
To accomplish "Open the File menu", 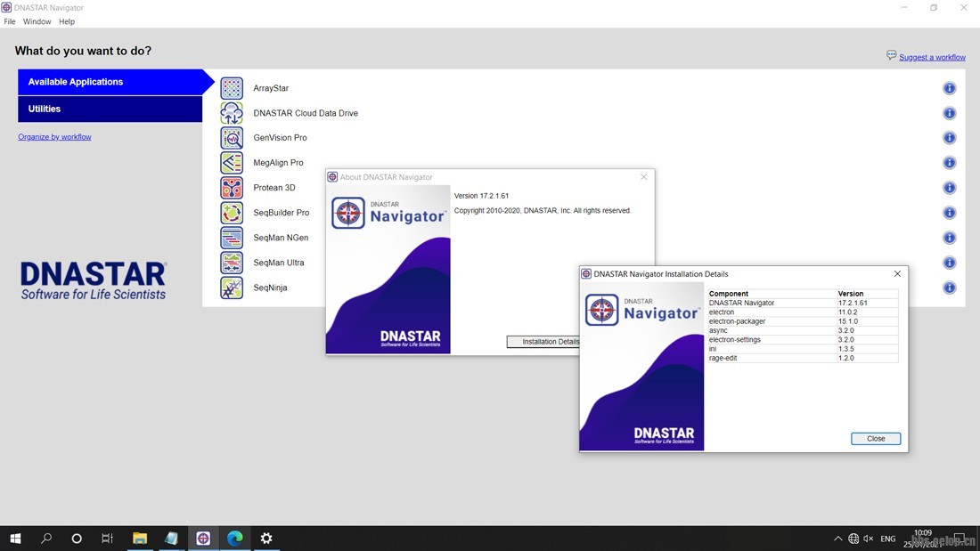I will click(x=10, y=21).
